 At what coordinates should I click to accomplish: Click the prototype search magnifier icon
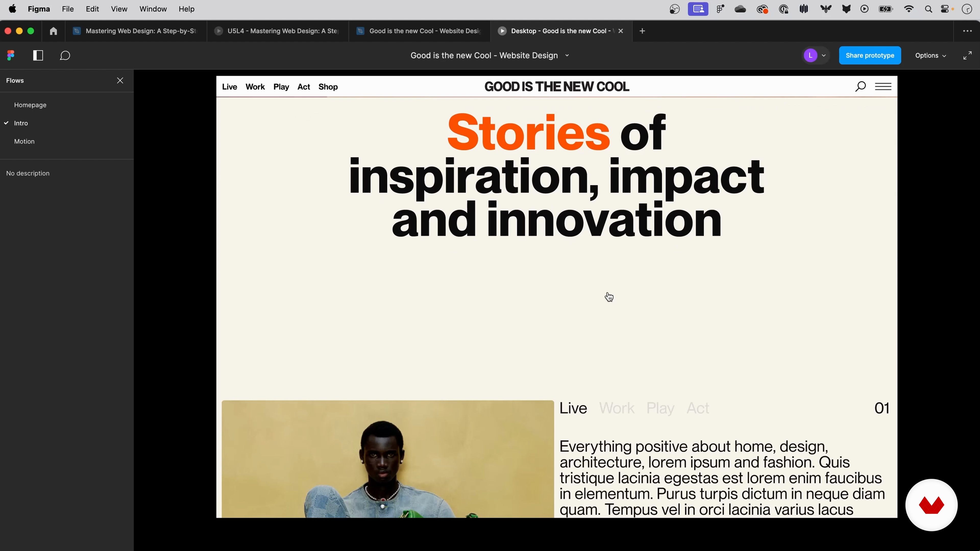point(860,87)
